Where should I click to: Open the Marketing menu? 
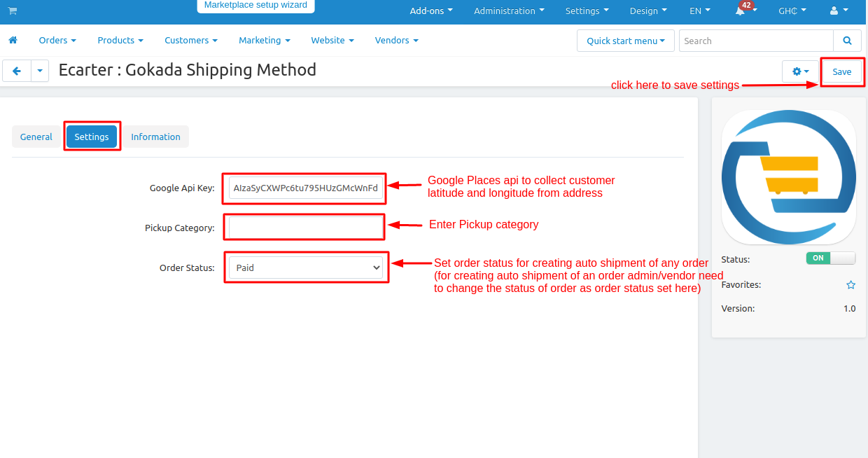point(265,40)
